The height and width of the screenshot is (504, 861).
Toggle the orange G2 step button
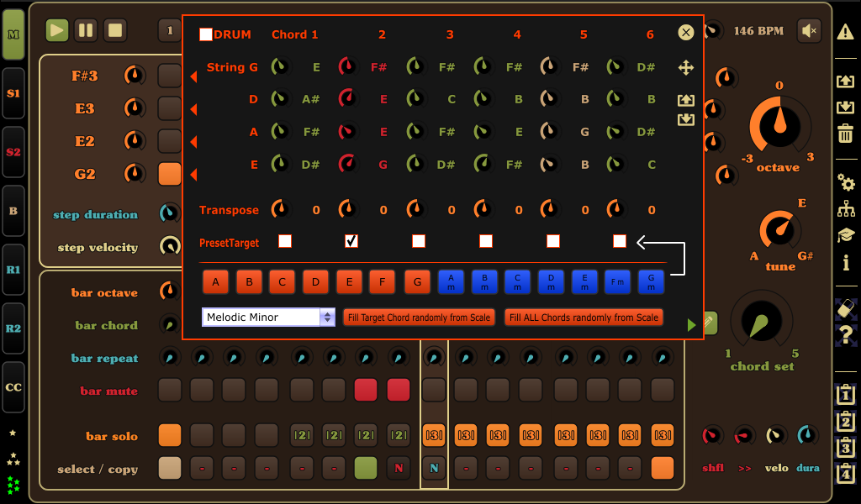[x=170, y=174]
